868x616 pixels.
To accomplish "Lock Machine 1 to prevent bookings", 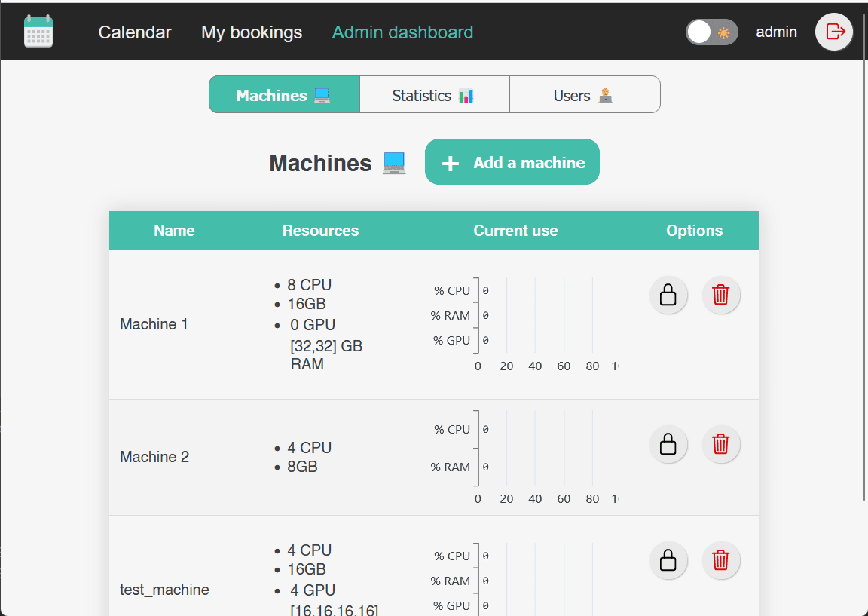I will click(x=668, y=295).
